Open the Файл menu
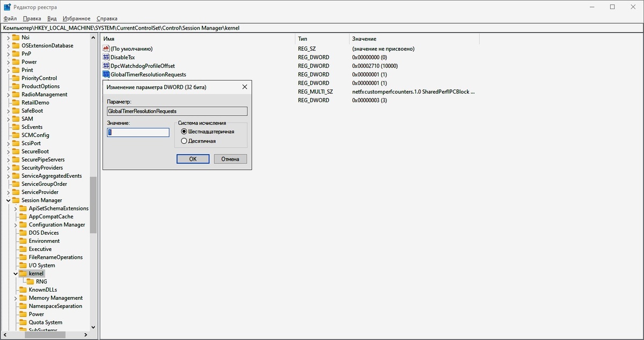Viewport: 644px width, 340px height. point(10,18)
